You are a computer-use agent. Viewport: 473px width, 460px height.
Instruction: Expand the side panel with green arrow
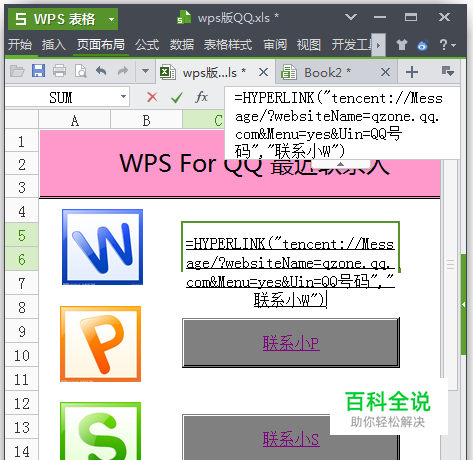(463, 304)
